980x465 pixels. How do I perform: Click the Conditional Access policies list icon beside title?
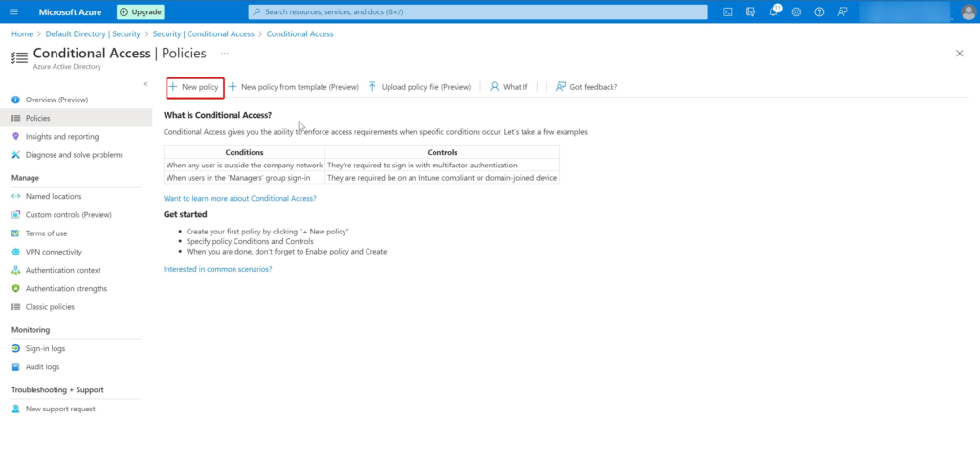20,57
